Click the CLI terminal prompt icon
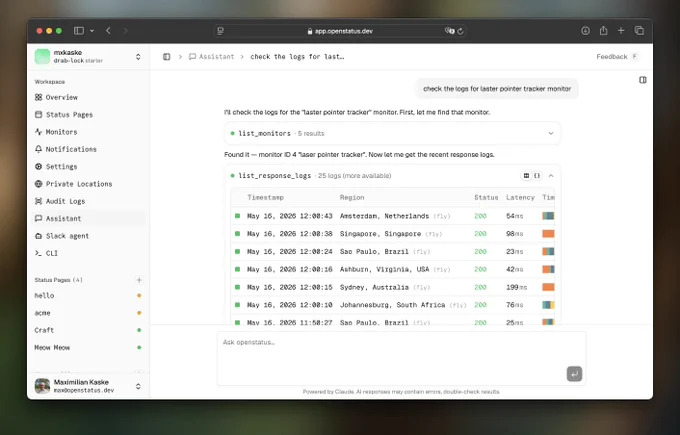 pyautogui.click(x=39, y=253)
